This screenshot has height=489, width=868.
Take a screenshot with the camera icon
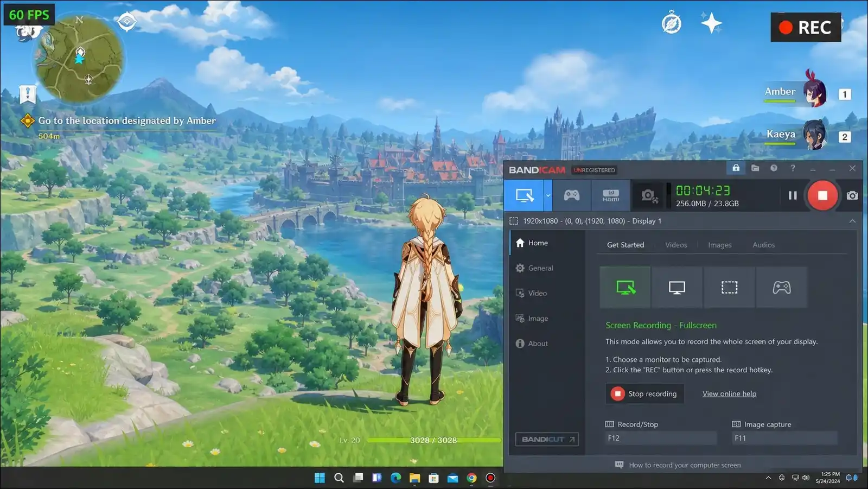click(x=852, y=195)
